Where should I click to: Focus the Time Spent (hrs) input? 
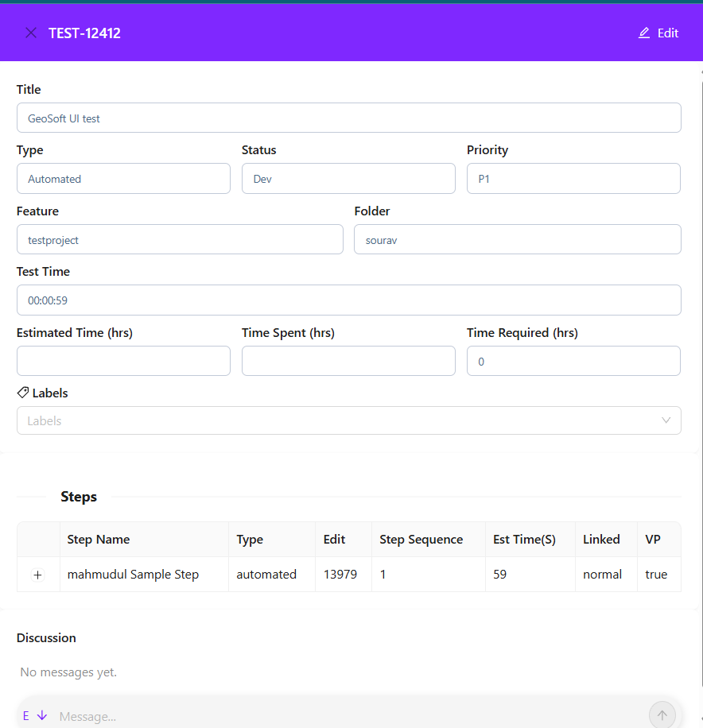348,361
